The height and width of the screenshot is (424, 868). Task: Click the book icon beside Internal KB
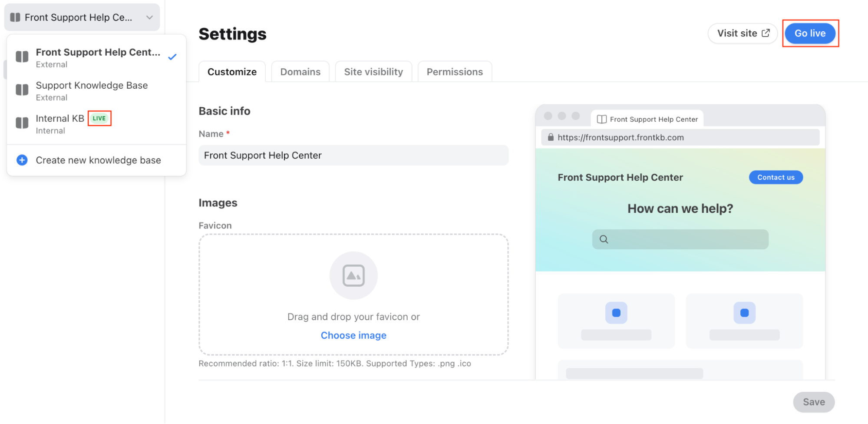point(22,123)
